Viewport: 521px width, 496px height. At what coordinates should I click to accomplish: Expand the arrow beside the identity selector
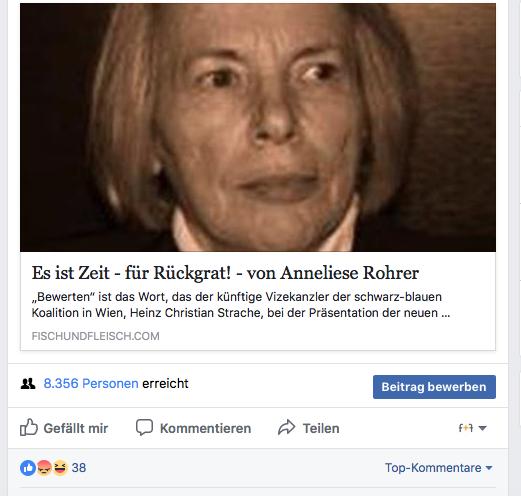point(482,428)
